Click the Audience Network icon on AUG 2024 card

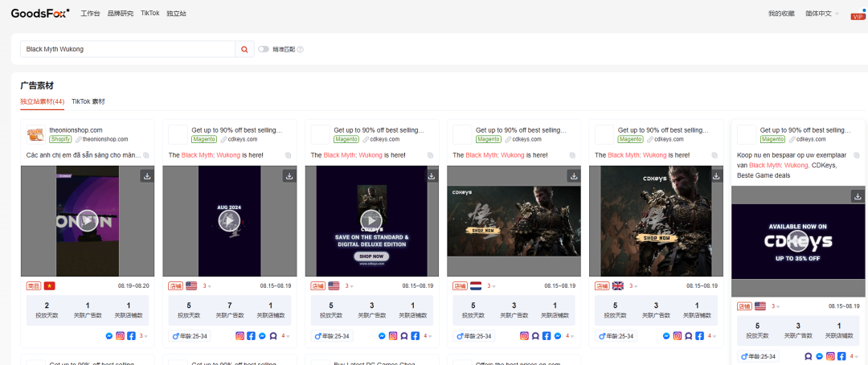[273, 335]
